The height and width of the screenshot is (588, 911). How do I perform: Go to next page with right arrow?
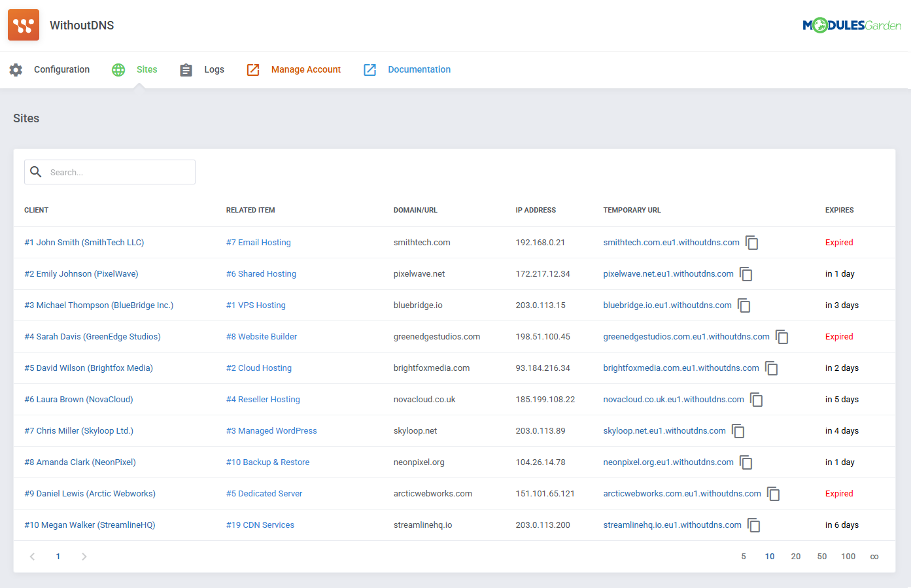coord(84,556)
